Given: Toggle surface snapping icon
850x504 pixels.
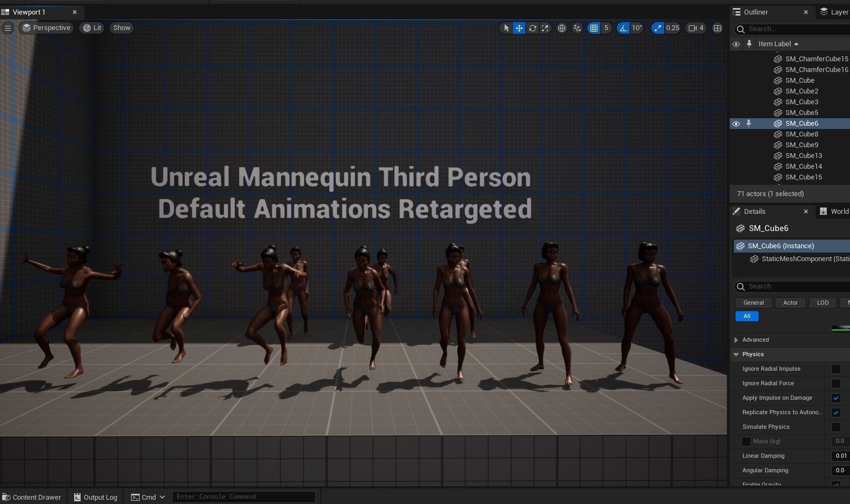Looking at the screenshot, I should click(x=577, y=28).
